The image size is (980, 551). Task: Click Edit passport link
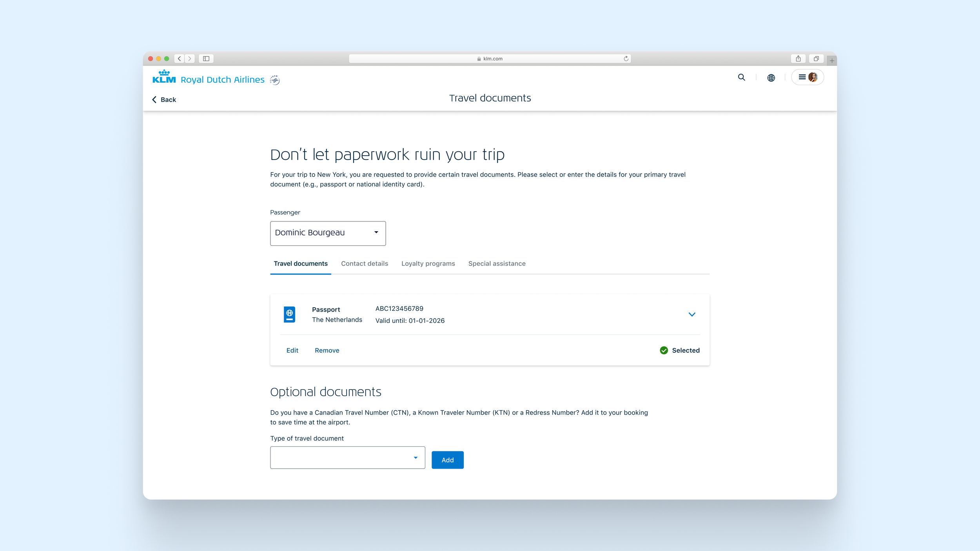[292, 350]
